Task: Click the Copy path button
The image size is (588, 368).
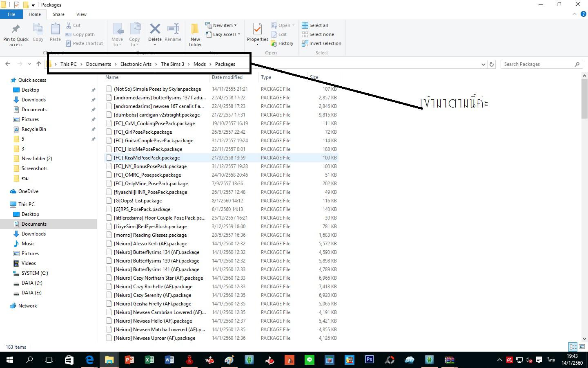Action: point(80,34)
